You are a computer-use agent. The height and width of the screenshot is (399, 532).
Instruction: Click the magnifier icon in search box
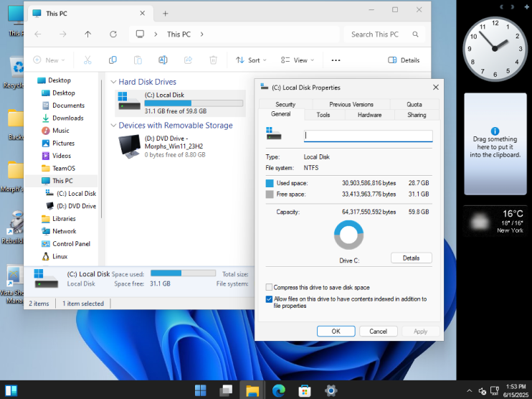point(415,34)
